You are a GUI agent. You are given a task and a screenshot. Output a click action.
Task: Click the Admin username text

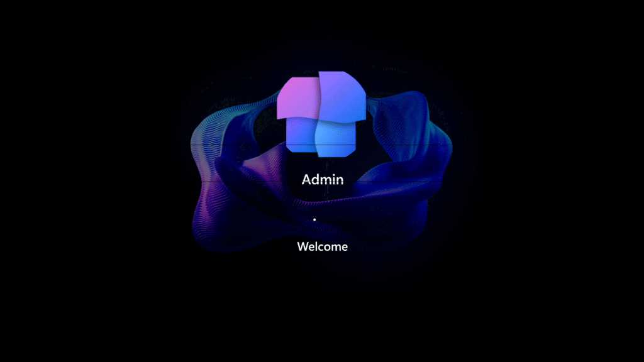point(323,179)
